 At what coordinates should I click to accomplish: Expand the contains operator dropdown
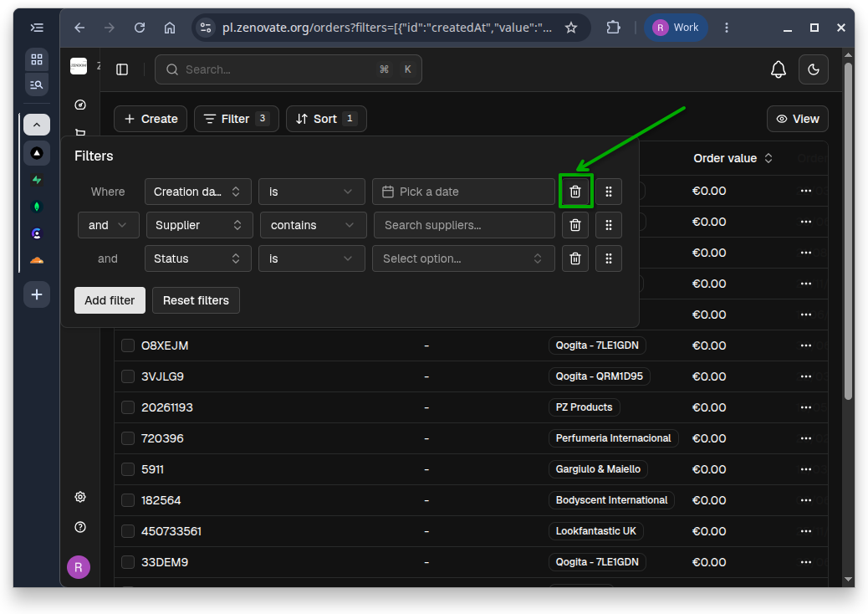point(314,225)
